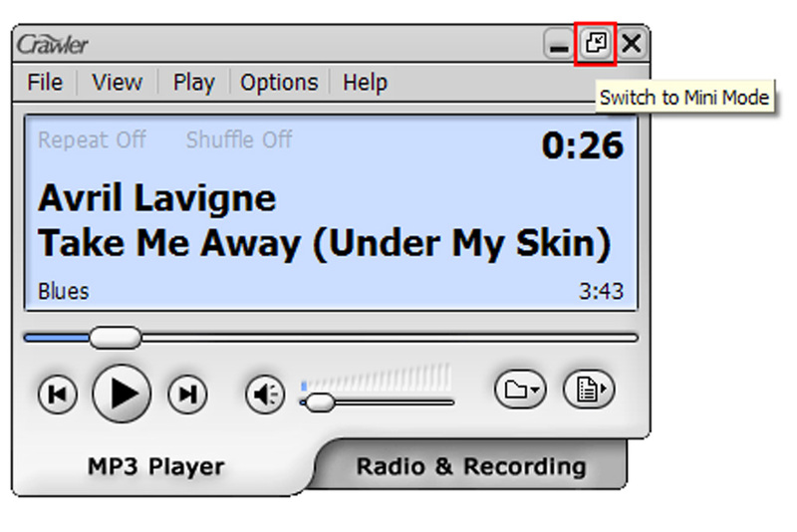Skip to the next track
The width and height of the screenshot is (797, 532).
coord(187,394)
